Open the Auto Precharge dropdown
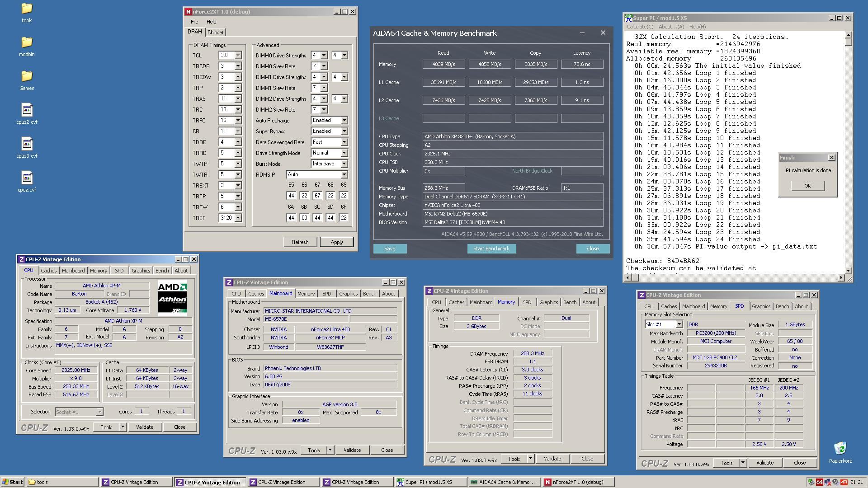Viewport: 868px width, 488px height. (x=344, y=120)
